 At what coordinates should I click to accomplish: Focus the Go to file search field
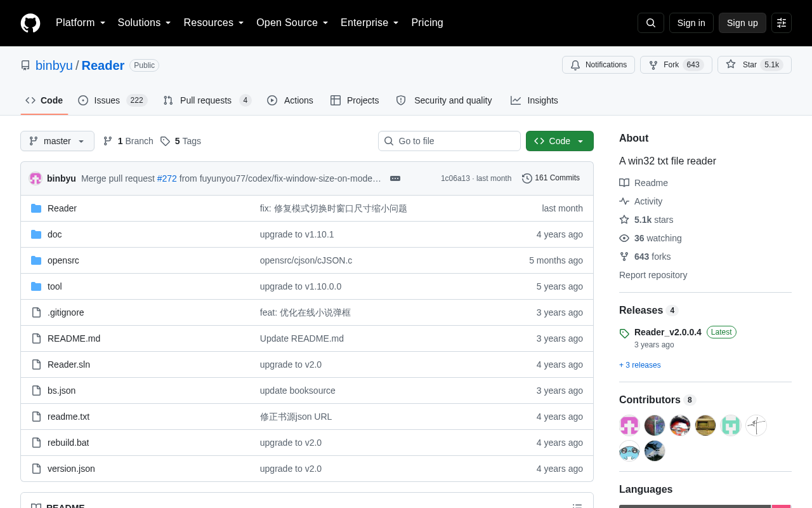pos(449,141)
